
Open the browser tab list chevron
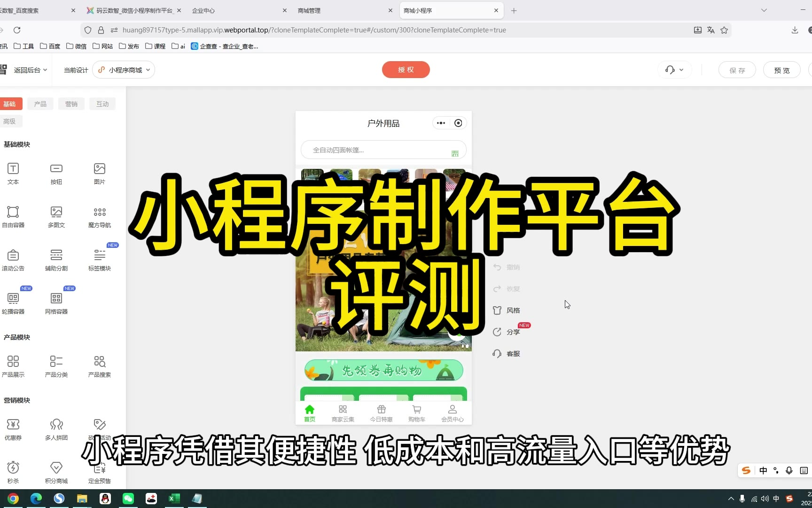764,10
